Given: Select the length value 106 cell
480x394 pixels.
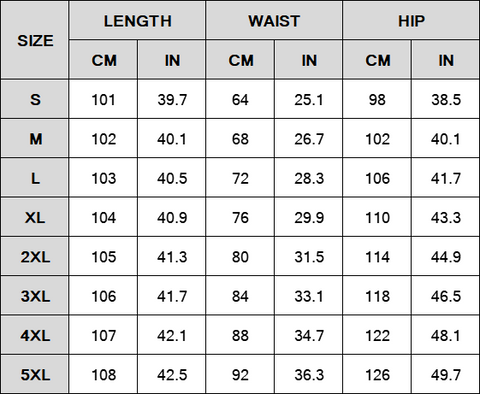Looking at the screenshot, I should click(x=103, y=296).
